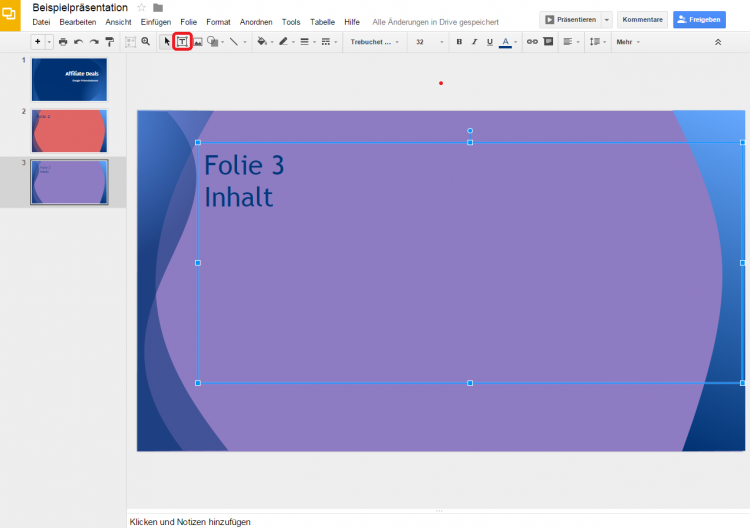Click the speaker notes field
Screen dimensions: 750x528
point(438,521)
